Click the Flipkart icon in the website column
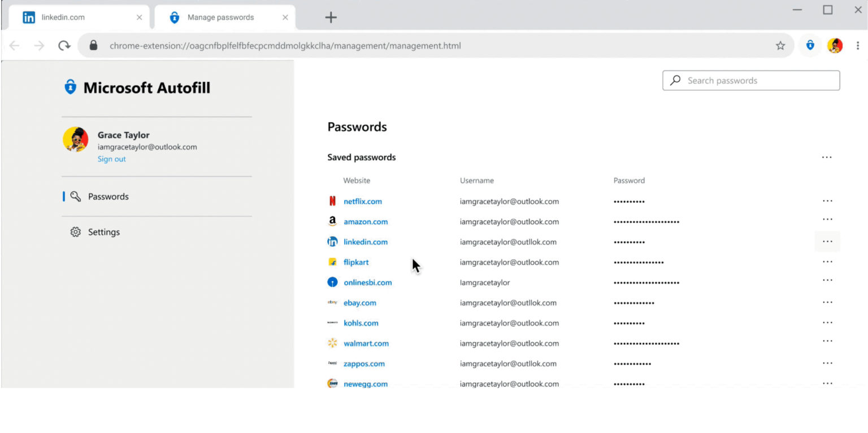The width and height of the screenshot is (868, 433). coord(332,262)
